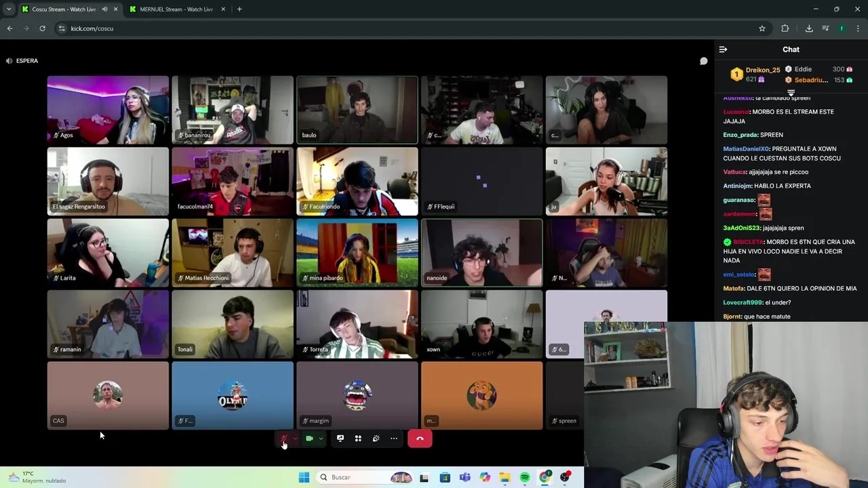Open the media controls icon in Chrome toolbar
This screenshot has height=488, width=868.
[825, 28]
